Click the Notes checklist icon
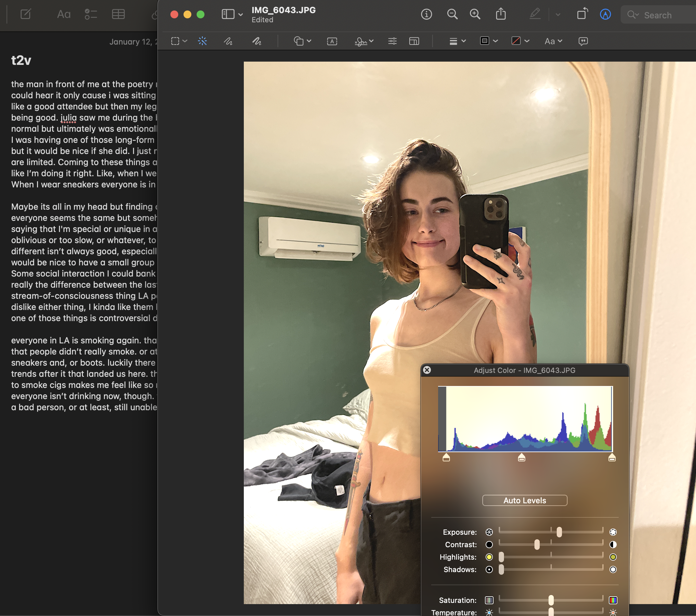This screenshot has width=696, height=616. coord(91,14)
